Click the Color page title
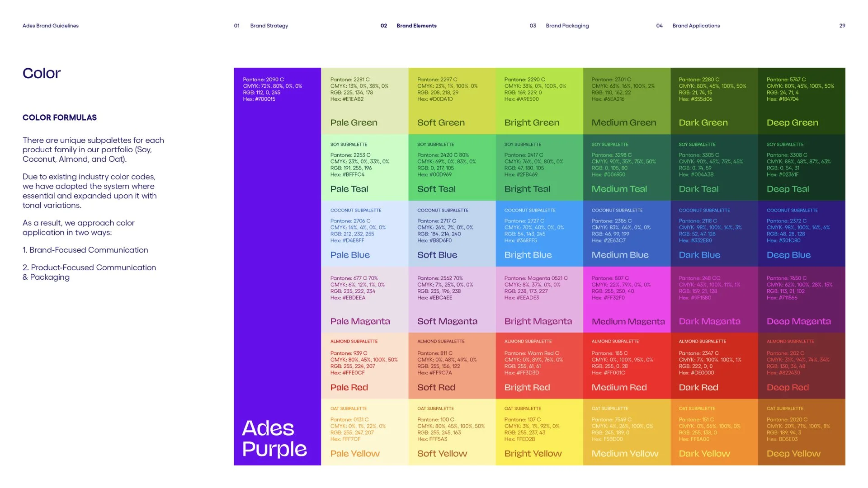 point(42,73)
